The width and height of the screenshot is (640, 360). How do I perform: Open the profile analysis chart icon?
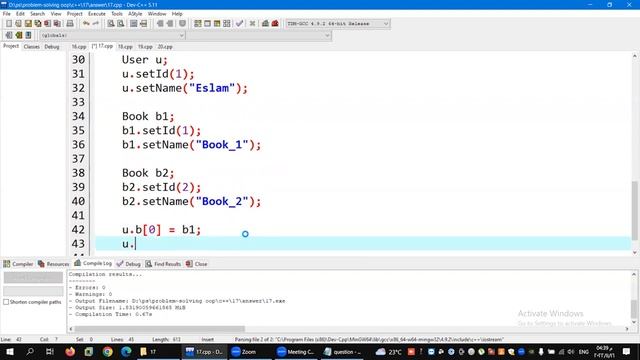coord(265,24)
